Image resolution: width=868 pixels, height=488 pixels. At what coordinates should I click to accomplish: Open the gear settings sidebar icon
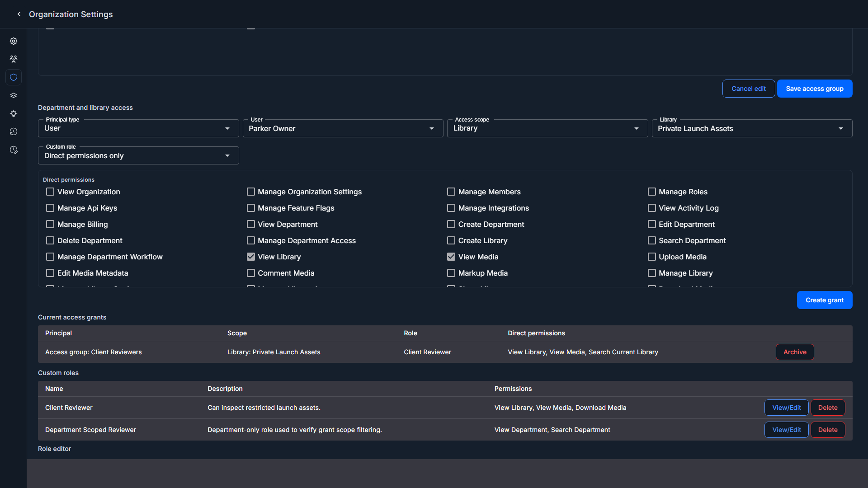[x=14, y=41]
